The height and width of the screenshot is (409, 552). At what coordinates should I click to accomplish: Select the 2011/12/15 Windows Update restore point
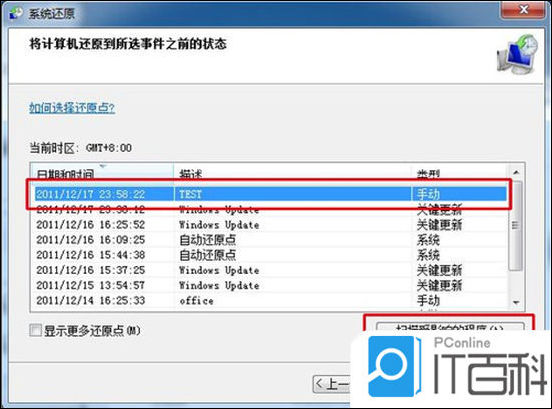[x=270, y=285]
